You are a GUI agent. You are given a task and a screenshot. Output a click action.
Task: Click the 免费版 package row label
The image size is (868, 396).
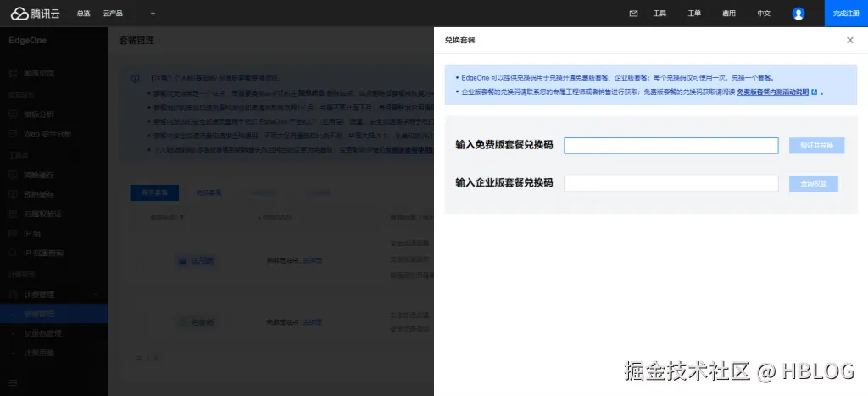(x=202, y=321)
